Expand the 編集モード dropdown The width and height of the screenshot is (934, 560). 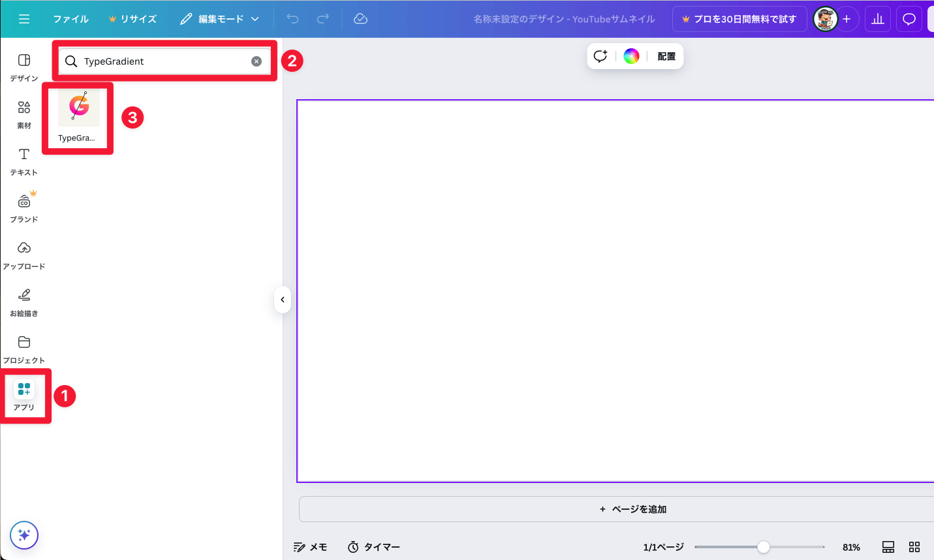click(x=220, y=19)
